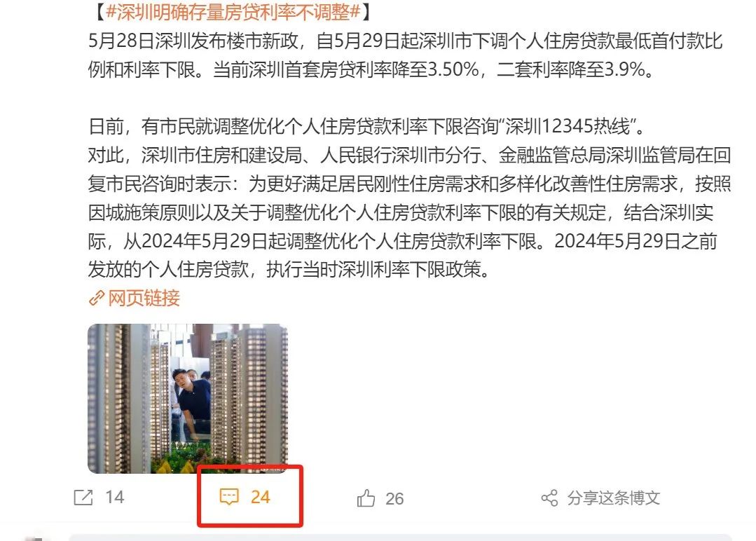Click the share nodes icon
756x541 pixels.
click(549, 498)
